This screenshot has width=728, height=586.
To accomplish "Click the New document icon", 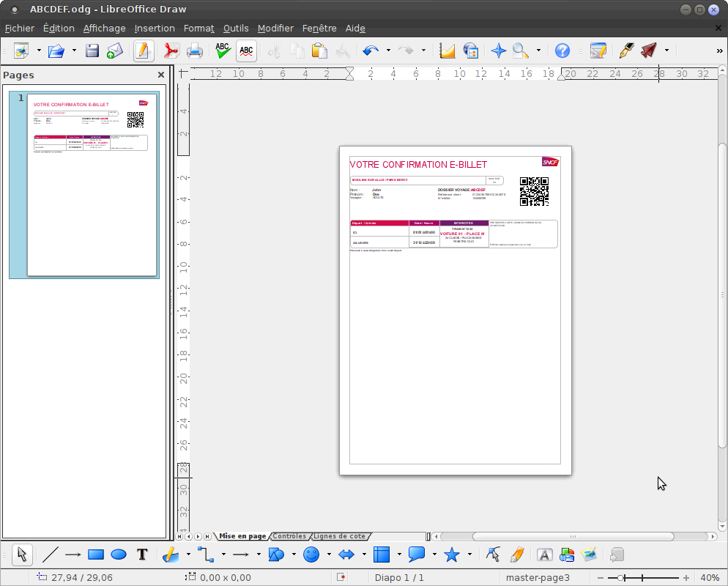I will coord(21,50).
